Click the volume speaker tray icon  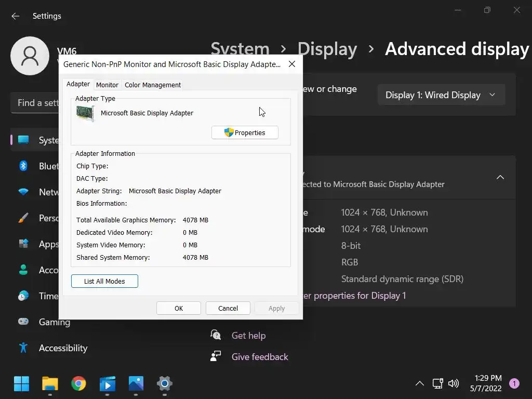pos(454,383)
